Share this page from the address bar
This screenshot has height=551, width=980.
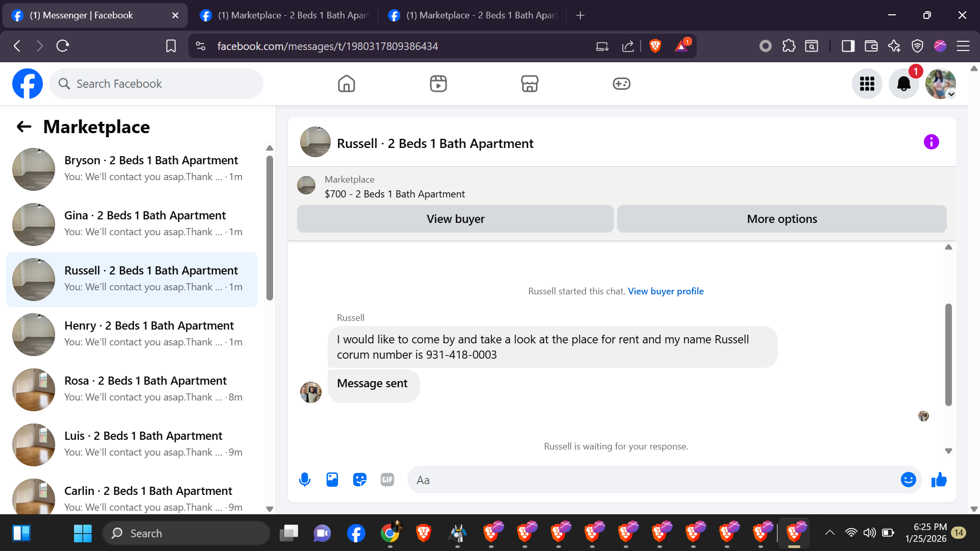[x=628, y=46]
